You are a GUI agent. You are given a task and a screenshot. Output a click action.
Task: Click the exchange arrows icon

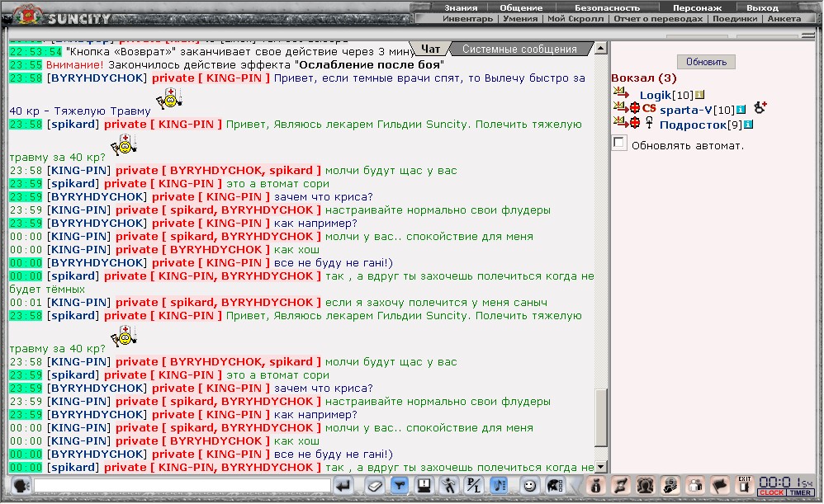coord(621,486)
